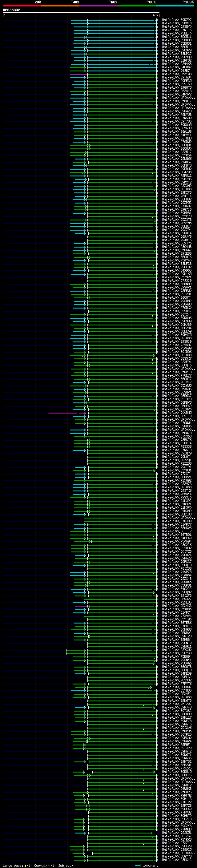Image resolution: width=197 pixels, height=868 pixels.
Task: Select UniRef100_Q5DWG1 entry
Action: click(x=177, y=43)
